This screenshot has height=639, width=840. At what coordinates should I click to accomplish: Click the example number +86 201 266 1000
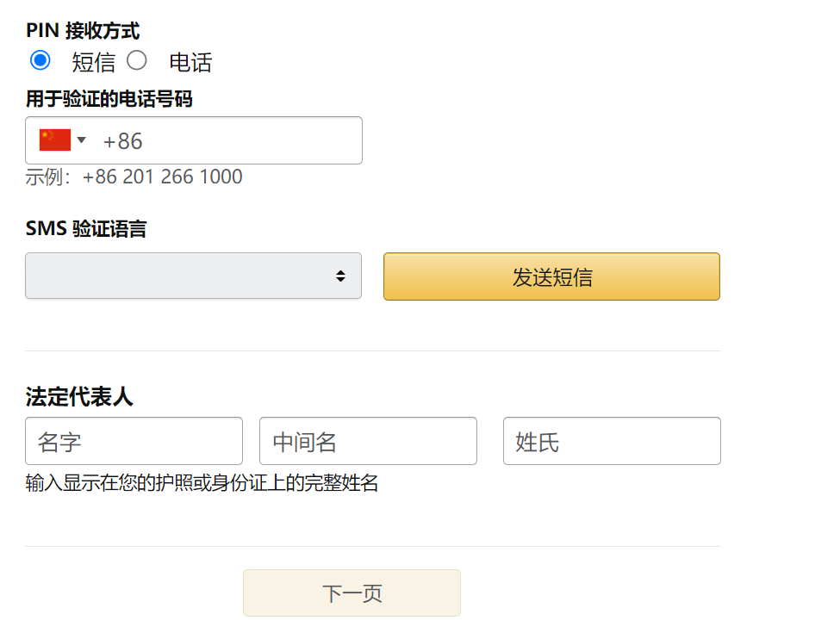162,177
